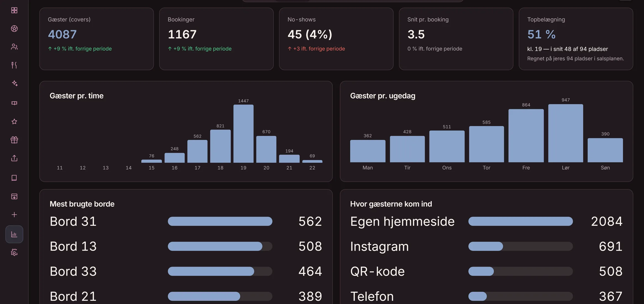Viewport: 644px width, 304px height.
Task: Click the sparkles icon in sidebar
Action: (14, 83)
